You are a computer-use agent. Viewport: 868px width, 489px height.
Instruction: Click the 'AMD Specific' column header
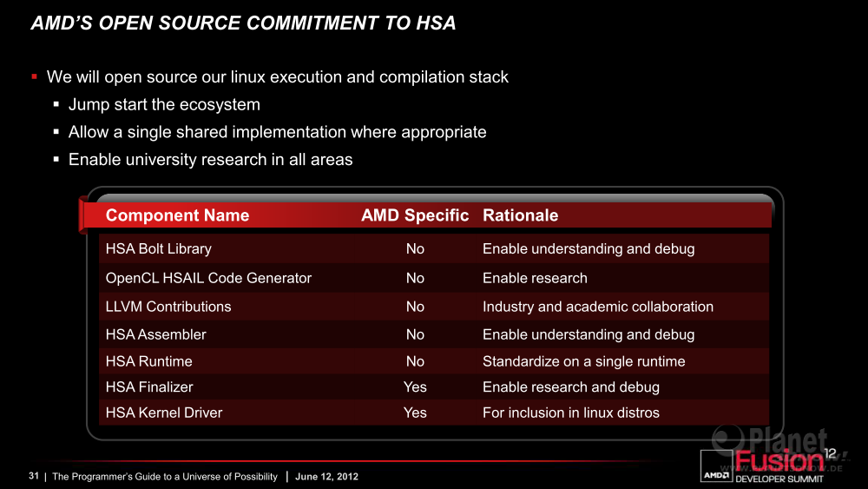(415, 215)
